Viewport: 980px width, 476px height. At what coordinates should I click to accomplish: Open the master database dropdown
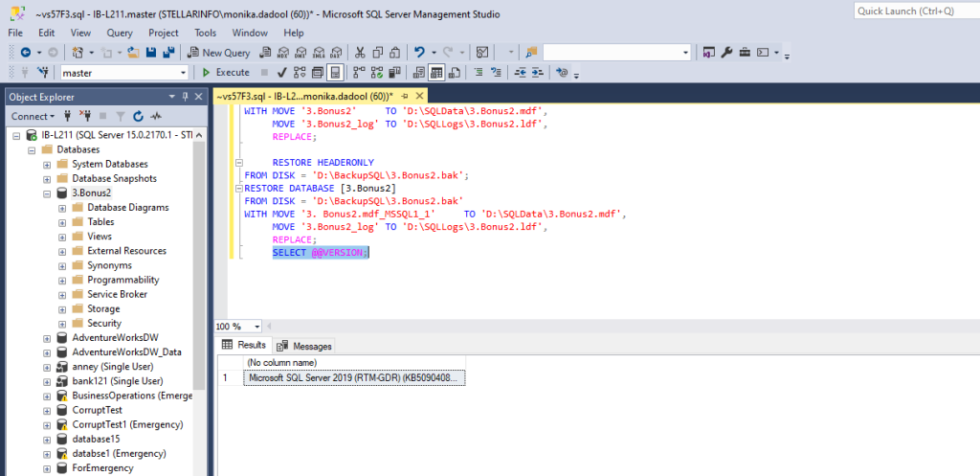(x=183, y=73)
